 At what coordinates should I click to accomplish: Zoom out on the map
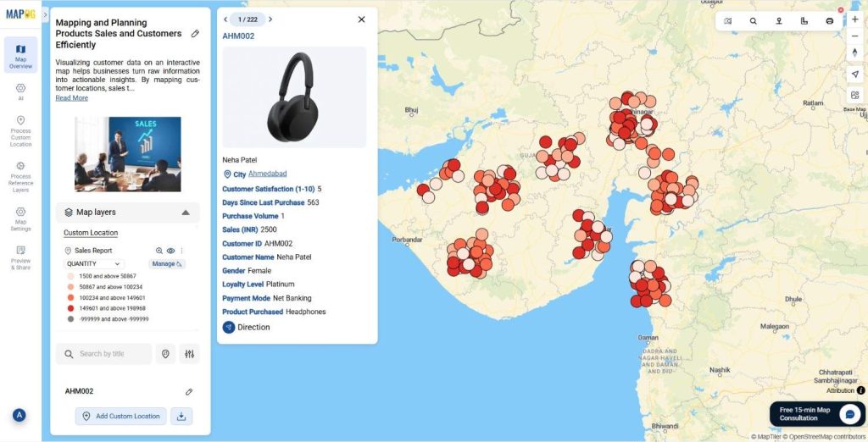coord(854,36)
